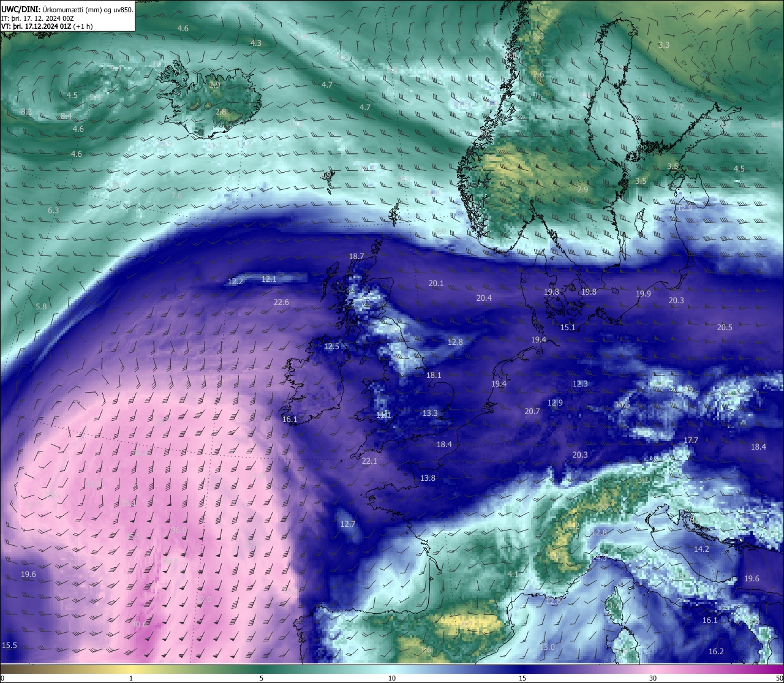Viewport: 784px width, 683px height.
Task: Click the 7.6 value label
Action: (x=176, y=196)
